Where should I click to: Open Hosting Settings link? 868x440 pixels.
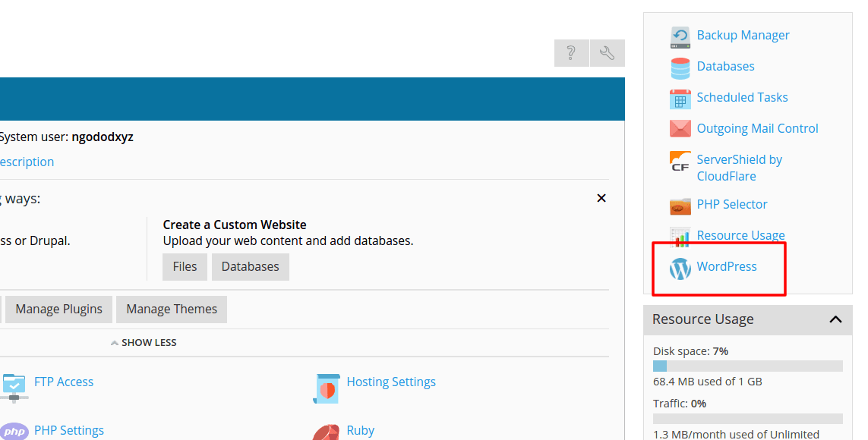[x=391, y=382]
